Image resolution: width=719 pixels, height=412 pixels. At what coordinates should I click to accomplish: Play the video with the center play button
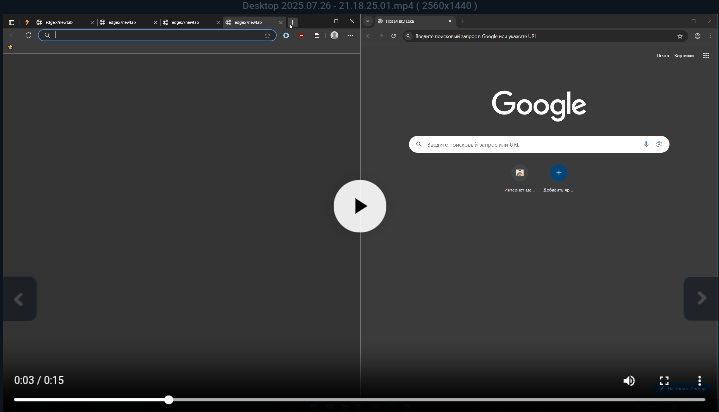360,206
